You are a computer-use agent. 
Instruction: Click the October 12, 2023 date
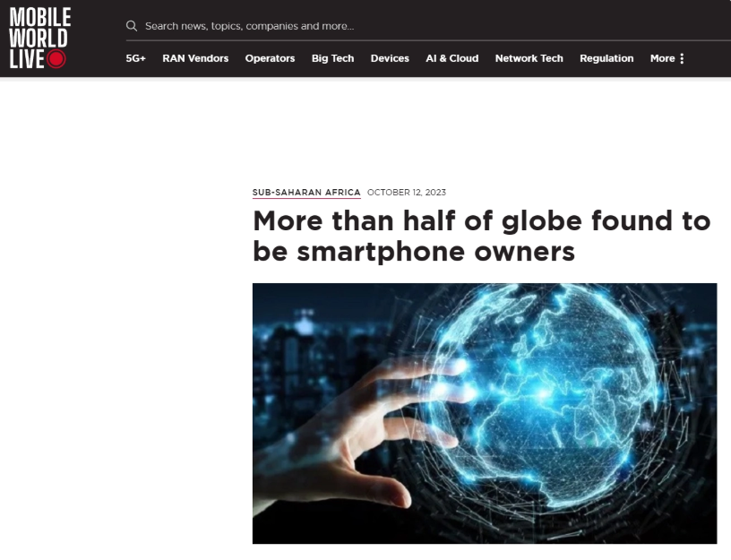407,192
